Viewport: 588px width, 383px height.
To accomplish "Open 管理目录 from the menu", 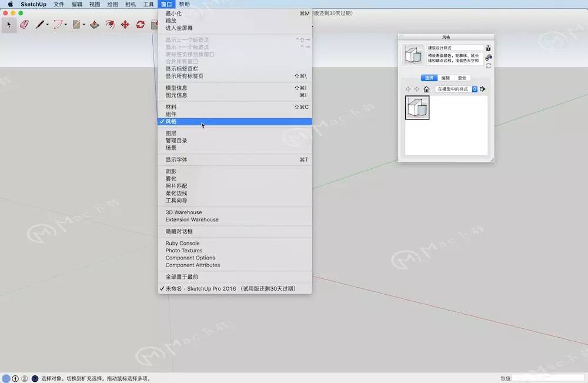I will [235, 140].
